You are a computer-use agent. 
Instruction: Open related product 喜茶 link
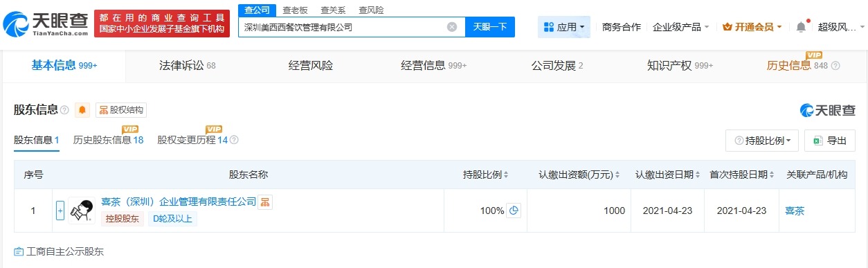[x=795, y=211]
